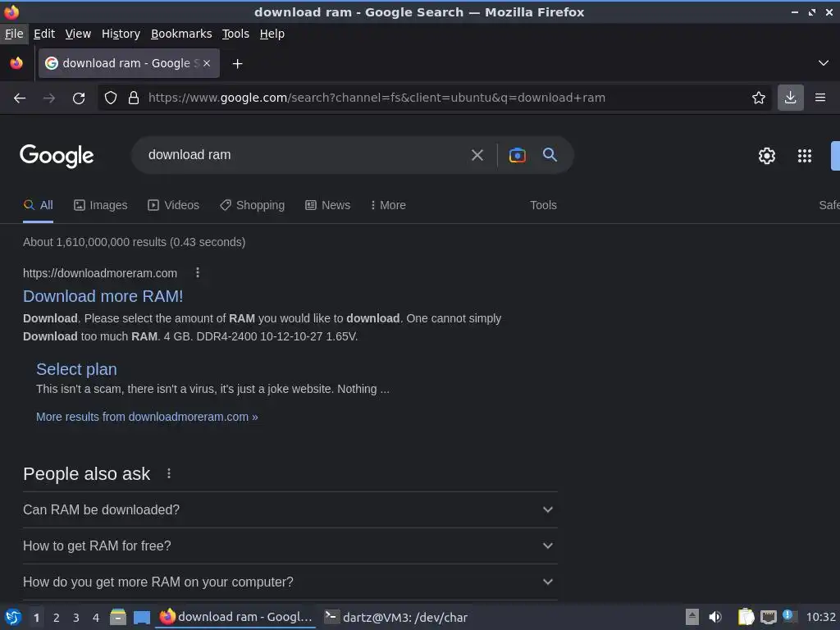Viewport: 840px width, 630px height.
Task: Open removable media eject tray icon
Action: 692,617
